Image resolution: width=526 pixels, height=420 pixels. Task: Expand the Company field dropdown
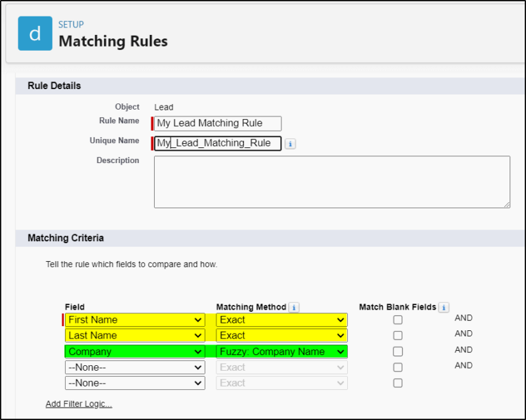click(135, 351)
